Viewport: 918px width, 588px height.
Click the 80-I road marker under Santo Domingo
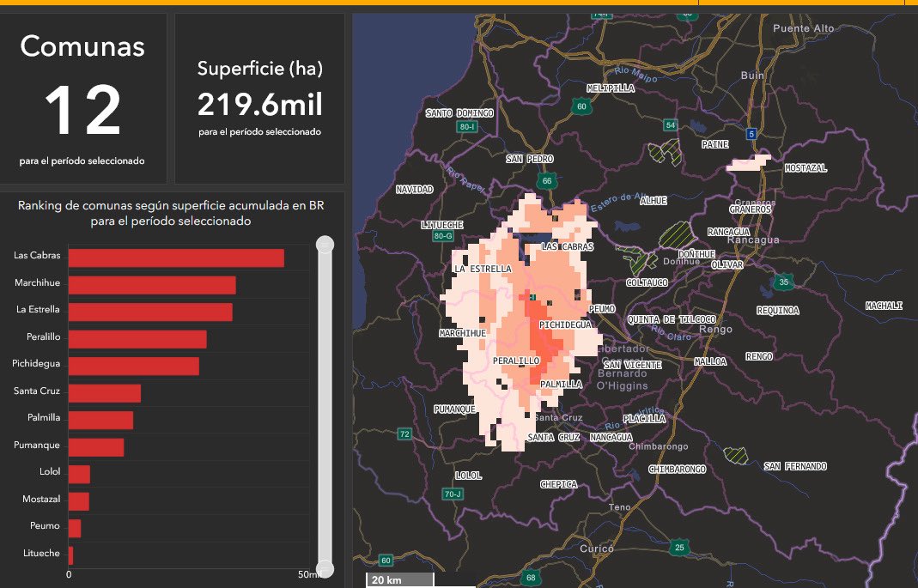467,127
